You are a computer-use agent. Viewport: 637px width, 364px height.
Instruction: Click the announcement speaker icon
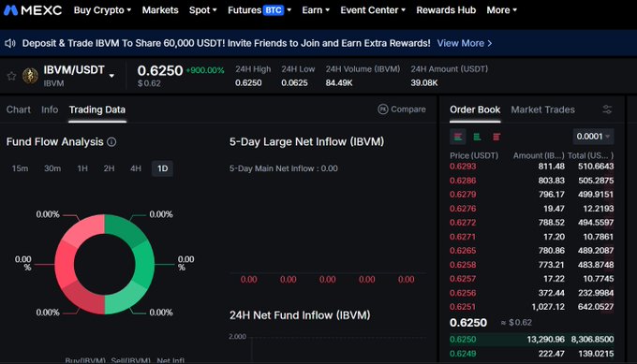tap(10, 43)
